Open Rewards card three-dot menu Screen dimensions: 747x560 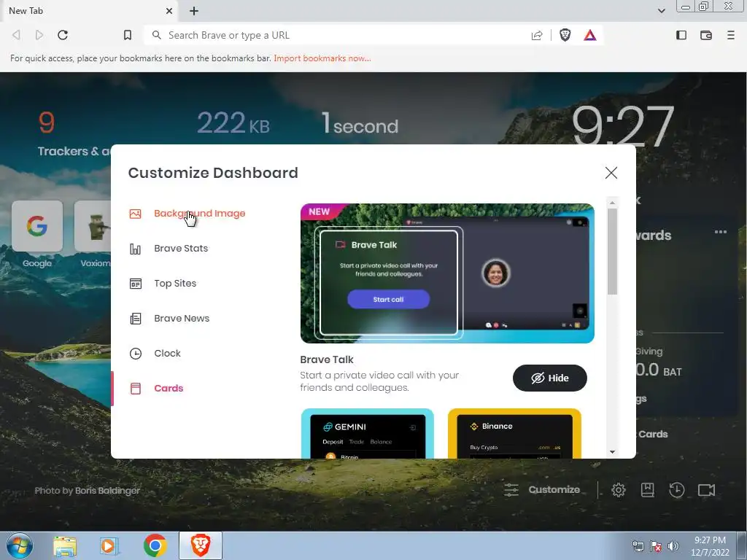tap(721, 232)
